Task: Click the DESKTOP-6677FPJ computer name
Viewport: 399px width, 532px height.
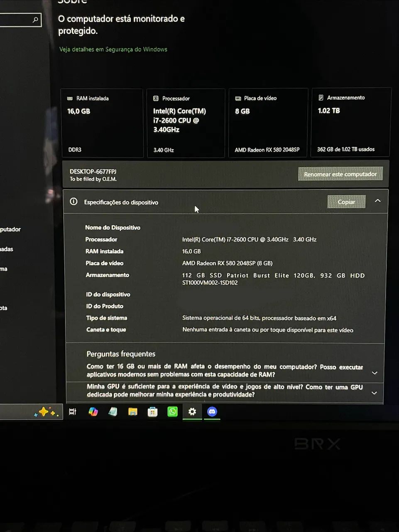Action: click(x=93, y=171)
